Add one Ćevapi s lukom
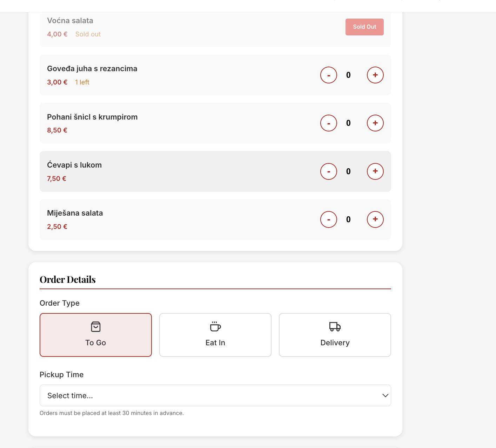This screenshot has height=448, width=496. (x=375, y=171)
